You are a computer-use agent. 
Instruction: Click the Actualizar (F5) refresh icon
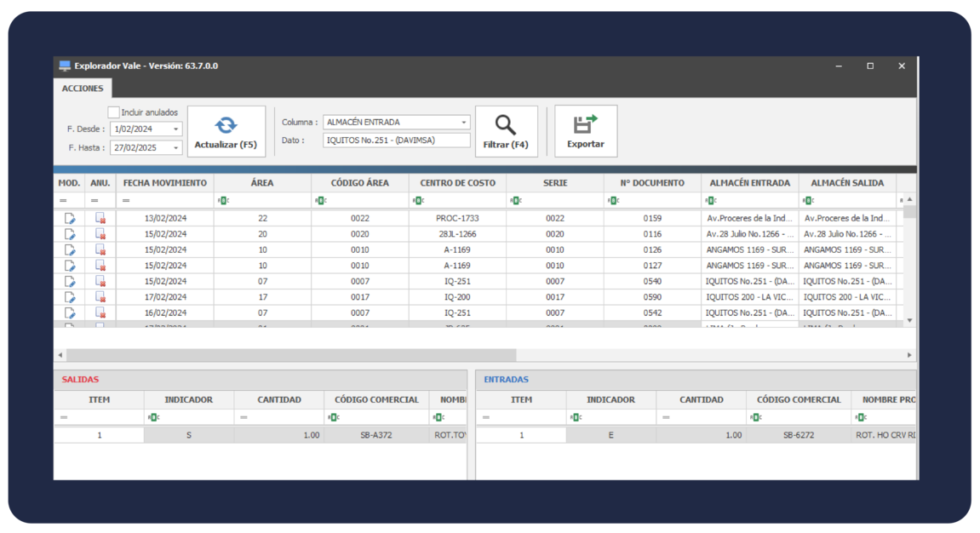pyautogui.click(x=226, y=126)
